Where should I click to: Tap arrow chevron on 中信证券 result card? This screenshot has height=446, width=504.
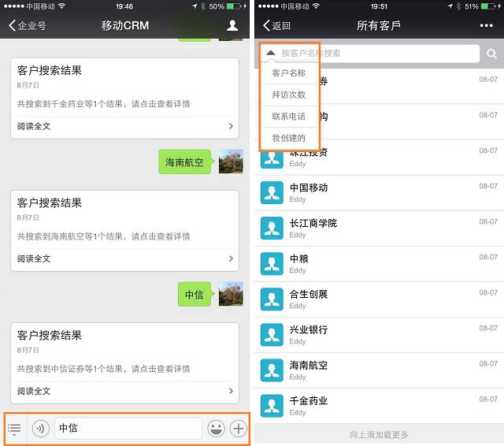pyautogui.click(x=231, y=391)
